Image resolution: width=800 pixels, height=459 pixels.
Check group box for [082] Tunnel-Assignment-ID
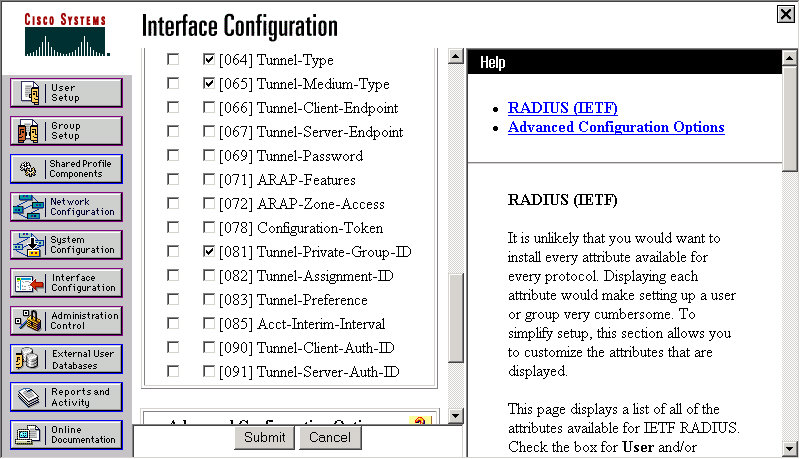click(x=209, y=275)
